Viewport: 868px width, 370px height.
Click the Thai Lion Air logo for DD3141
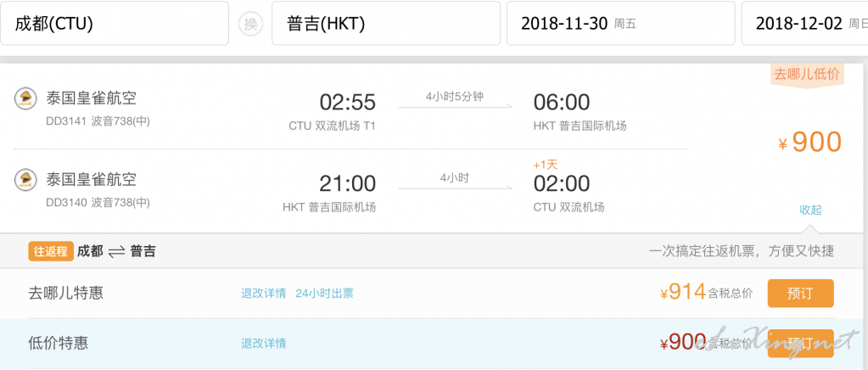25,98
